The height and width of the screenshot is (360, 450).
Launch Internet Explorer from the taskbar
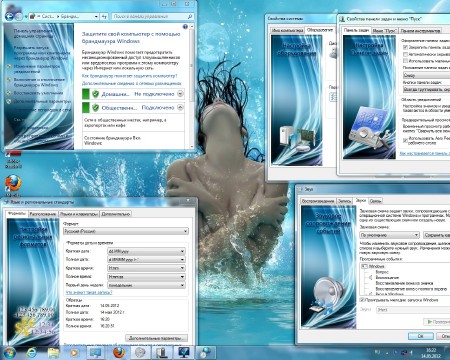click(x=32, y=353)
